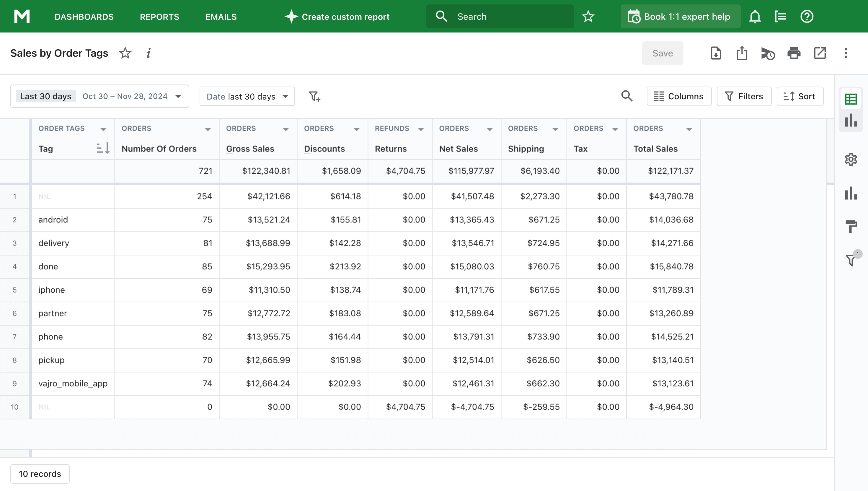This screenshot has height=491, width=868.
Task: Open sidebar filter panel with badge
Action: pos(851,260)
